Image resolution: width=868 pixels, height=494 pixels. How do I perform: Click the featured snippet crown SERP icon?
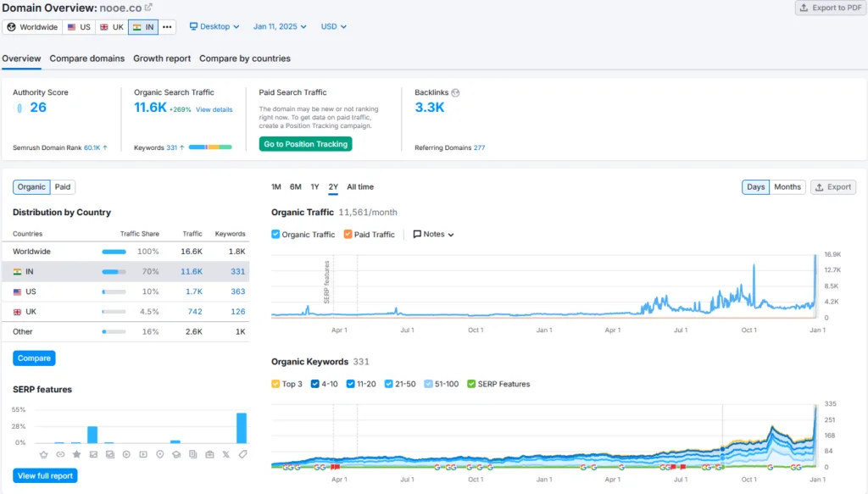pos(44,454)
